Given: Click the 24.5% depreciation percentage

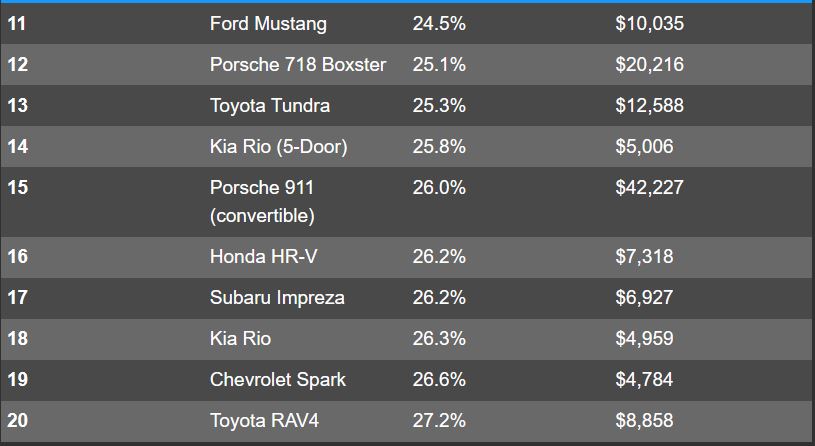Looking at the screenshot, I should click(x=439, y=24).
